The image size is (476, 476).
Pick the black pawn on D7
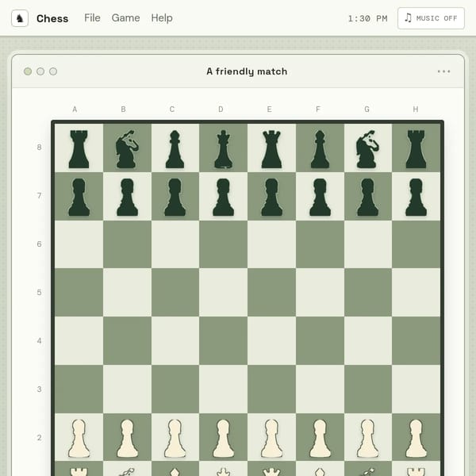[223, 197]
